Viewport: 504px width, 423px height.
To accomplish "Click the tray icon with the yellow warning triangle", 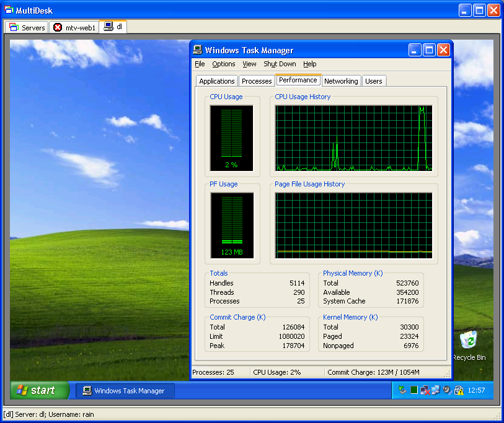I will coord(459,390).
